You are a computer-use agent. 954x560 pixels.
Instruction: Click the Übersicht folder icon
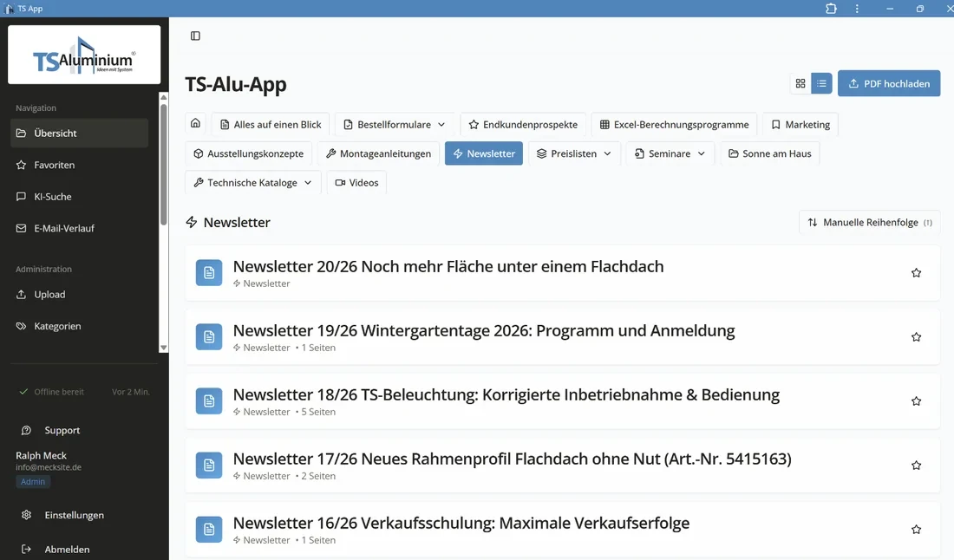coord(22,133)
